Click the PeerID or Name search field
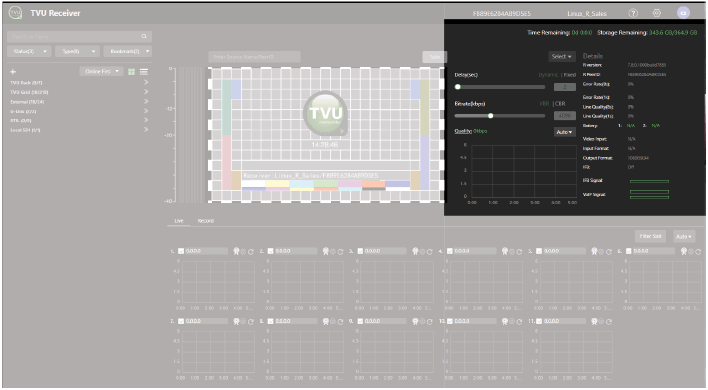The height and width of the screenshot is (390, 708). pos(79,37)
